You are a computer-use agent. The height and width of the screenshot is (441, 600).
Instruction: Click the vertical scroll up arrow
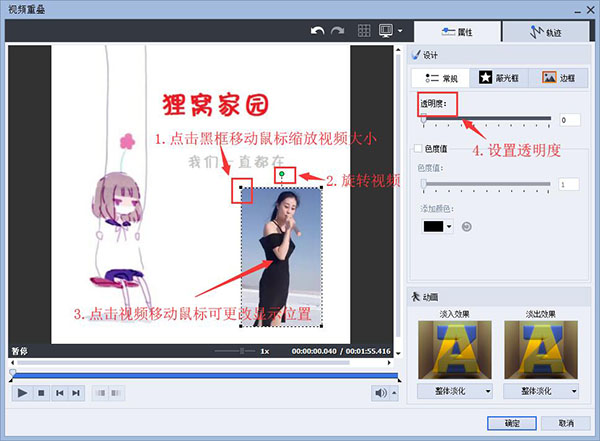coord(398,50)
